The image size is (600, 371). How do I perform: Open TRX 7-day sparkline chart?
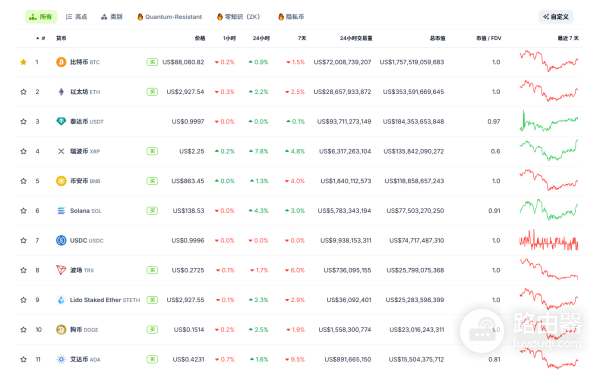[x=549, y=269]
